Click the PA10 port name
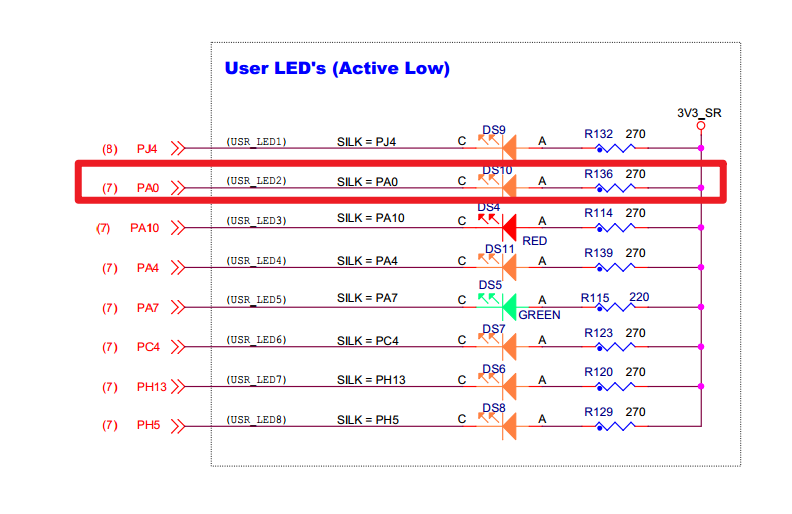The width and height of the screenshot is (792, 514). coord(144,228)
